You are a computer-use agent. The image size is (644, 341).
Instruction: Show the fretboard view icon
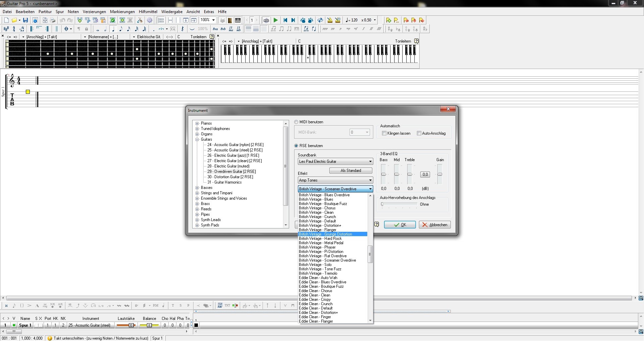[230, 20]
